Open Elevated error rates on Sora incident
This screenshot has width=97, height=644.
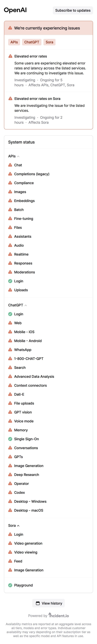pyautogui.click(x=37, y=99)
